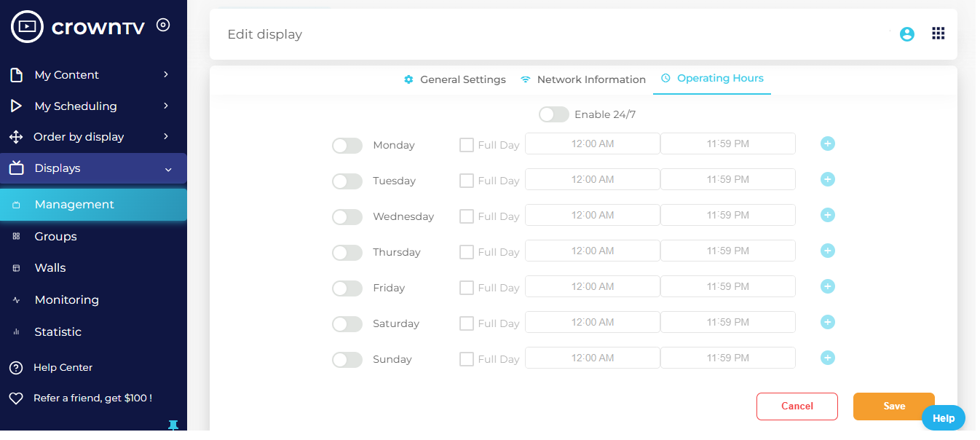Open the Groups icon in sidebar
This screenshot has width=980, height=440.
pos(15,235)
